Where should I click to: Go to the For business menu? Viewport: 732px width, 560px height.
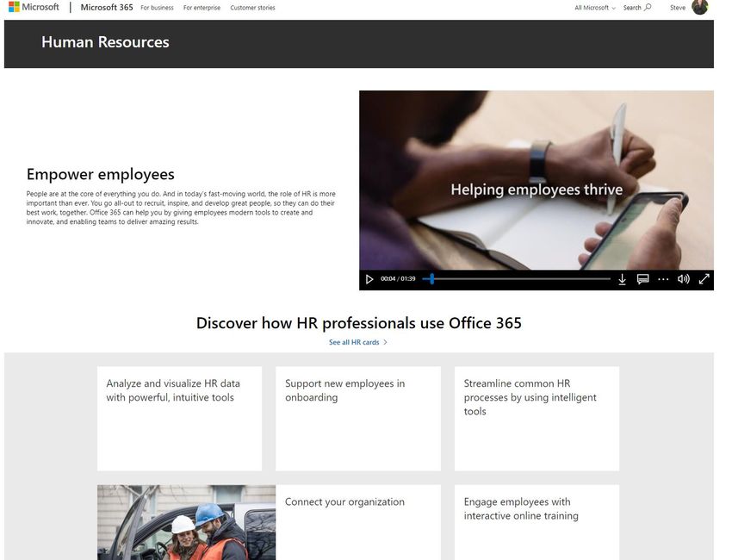pos(157,8)
